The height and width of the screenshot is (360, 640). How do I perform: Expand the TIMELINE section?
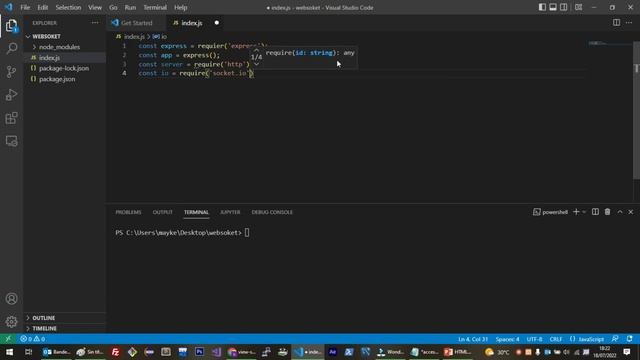tap(65, 328)
